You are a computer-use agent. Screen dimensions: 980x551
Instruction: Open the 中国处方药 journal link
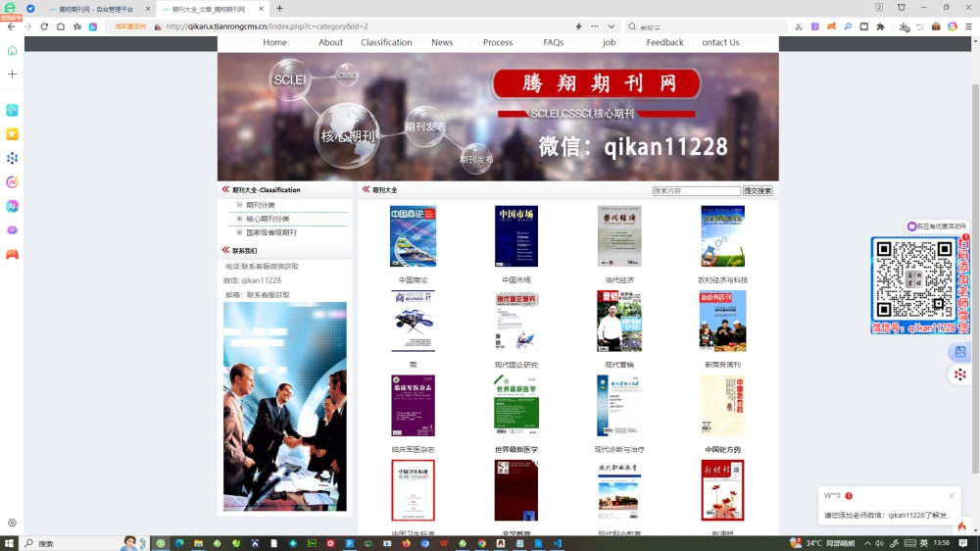(722, 450)
